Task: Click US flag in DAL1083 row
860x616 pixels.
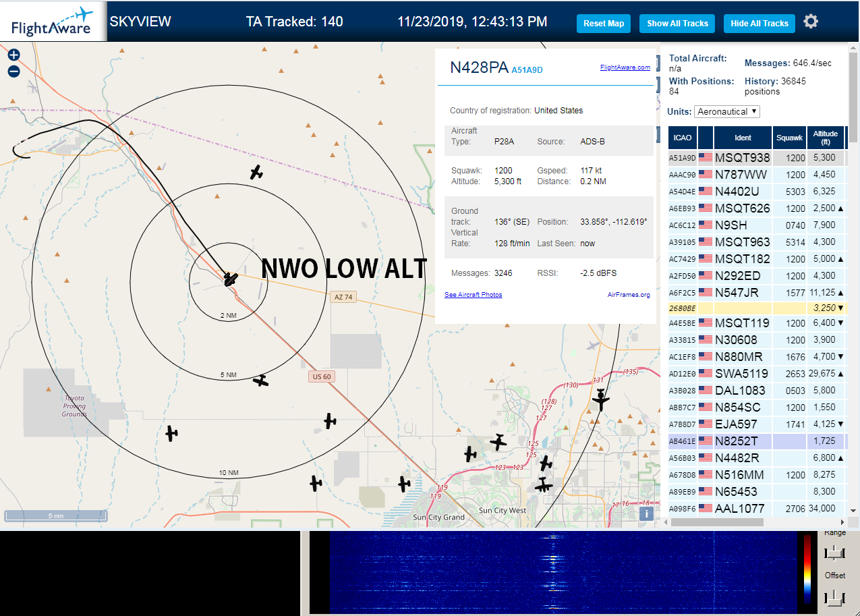Action: [706, 390]
